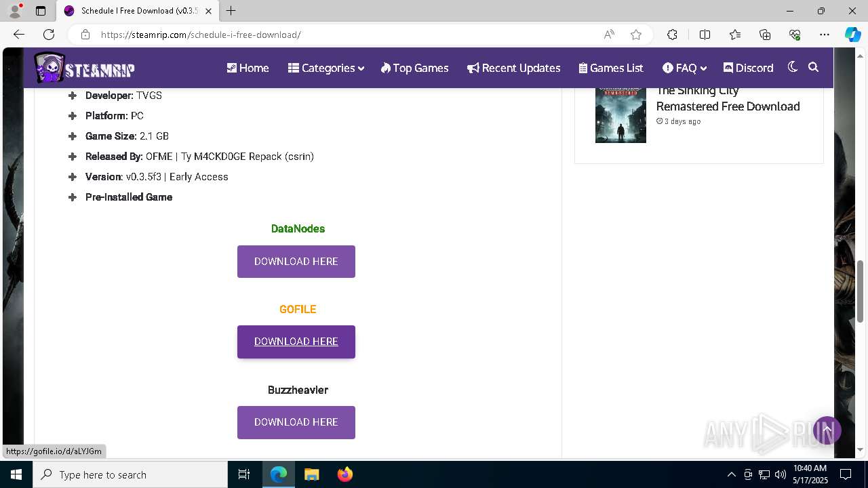The height and width of the screenshot is (488, 868).
Task: Open the Favorites list
Action: 735,35
